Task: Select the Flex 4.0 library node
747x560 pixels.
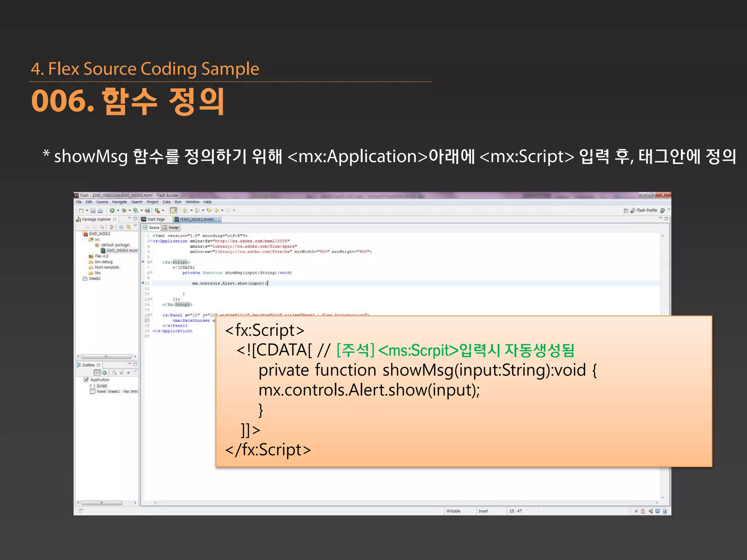Action: [98, 256]
